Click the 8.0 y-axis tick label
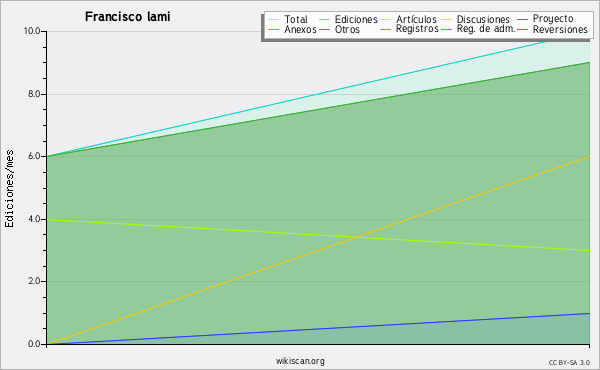Viewport: 600px width, 370px height. pos(34,94)
